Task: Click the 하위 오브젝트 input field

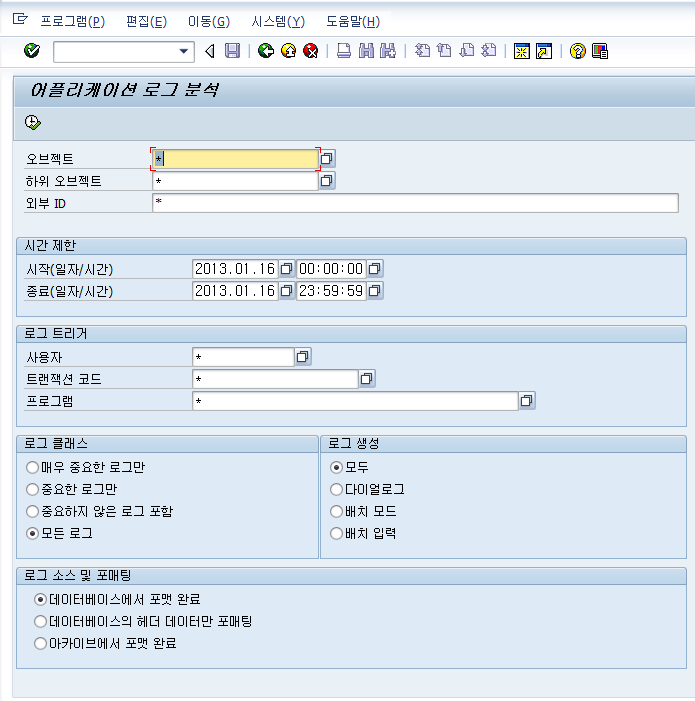Action: [236, 181]
